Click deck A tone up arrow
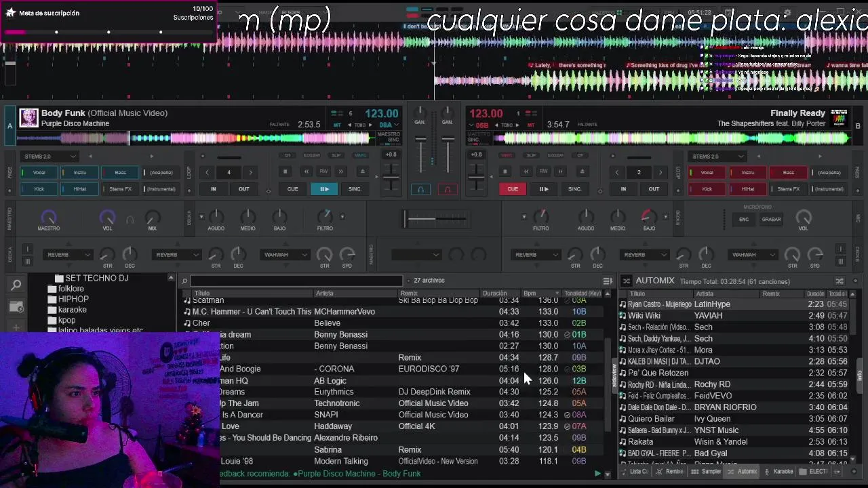Screen dimensions: 868x488 [x=372, y=125]
